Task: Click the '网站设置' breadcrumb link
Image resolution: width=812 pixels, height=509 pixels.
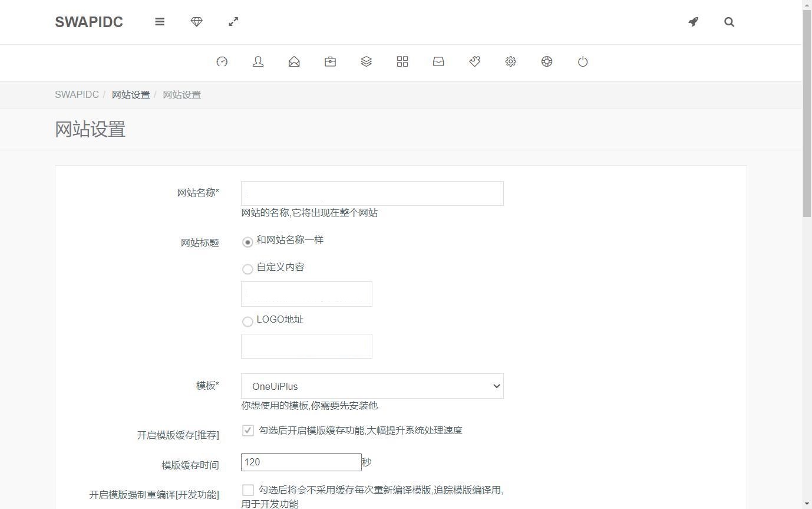Action: (x=131, y=95)
